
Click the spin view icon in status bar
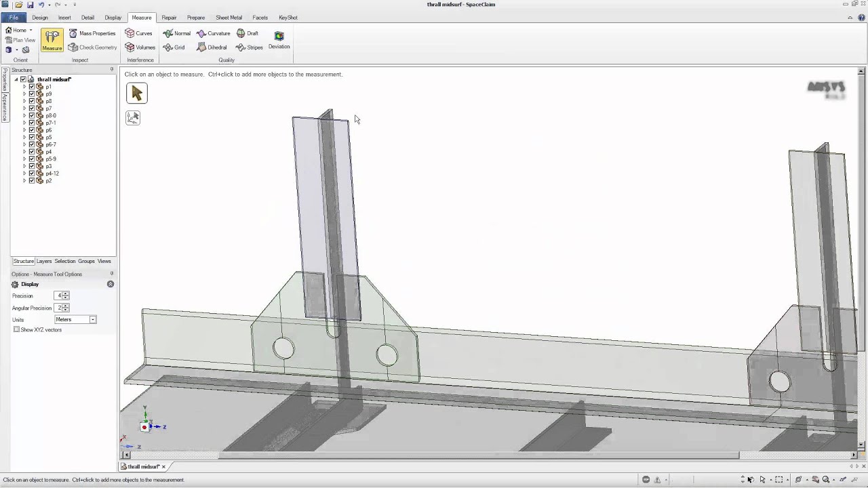click(x=799, y=480)
